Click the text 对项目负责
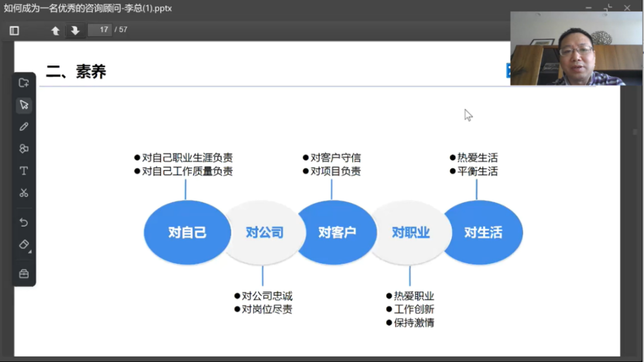644x362 pixels. [x=335, y=171]
